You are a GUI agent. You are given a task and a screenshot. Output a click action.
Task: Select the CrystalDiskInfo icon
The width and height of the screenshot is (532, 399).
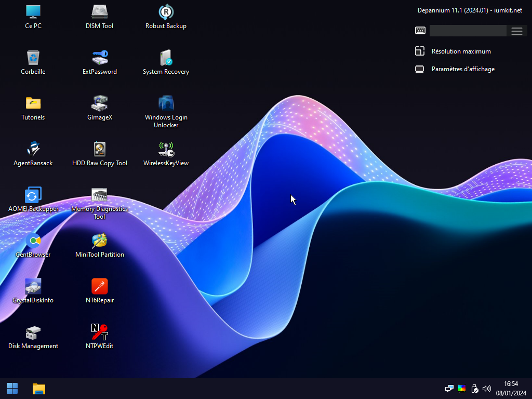coord(33,291)
